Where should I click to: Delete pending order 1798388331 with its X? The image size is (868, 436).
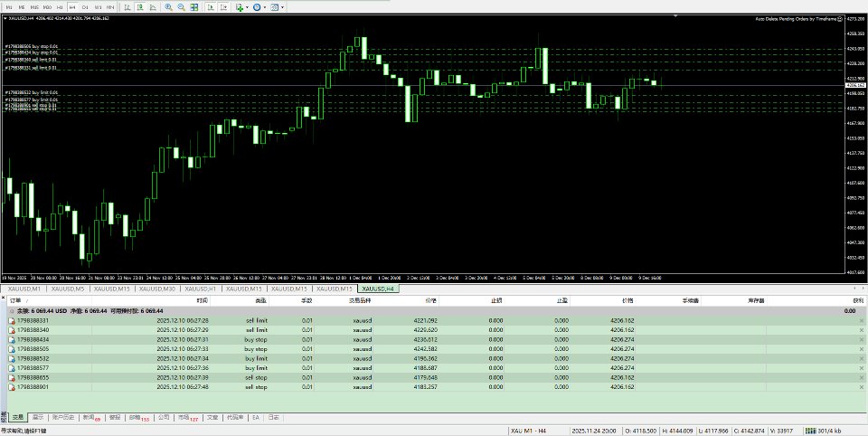pos(861,321)
